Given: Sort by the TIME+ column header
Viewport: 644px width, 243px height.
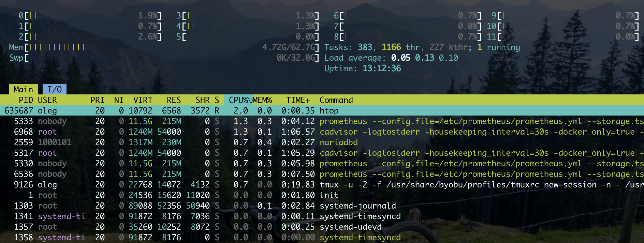Looking at the screenshot, I should click(298, 100).
